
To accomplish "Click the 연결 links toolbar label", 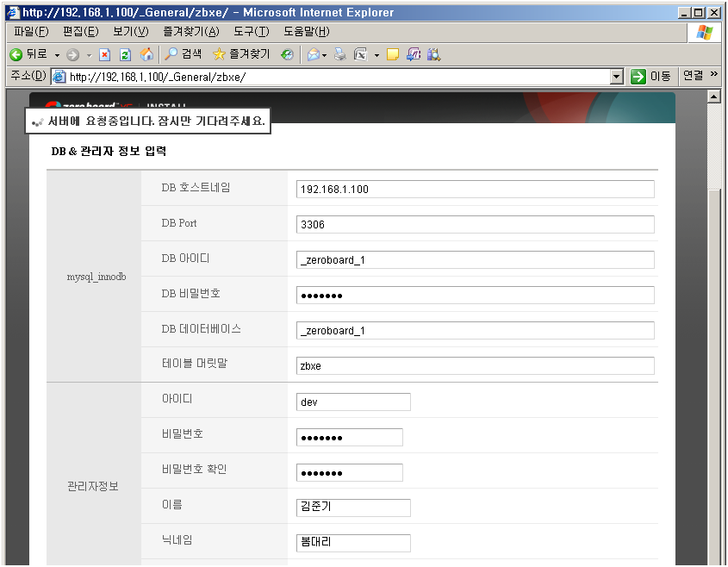I will pyautogui.click(x=694, y=76).
